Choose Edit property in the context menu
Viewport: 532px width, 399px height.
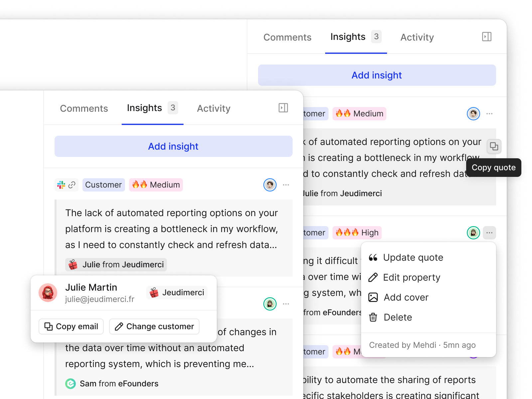coord(411,278)
